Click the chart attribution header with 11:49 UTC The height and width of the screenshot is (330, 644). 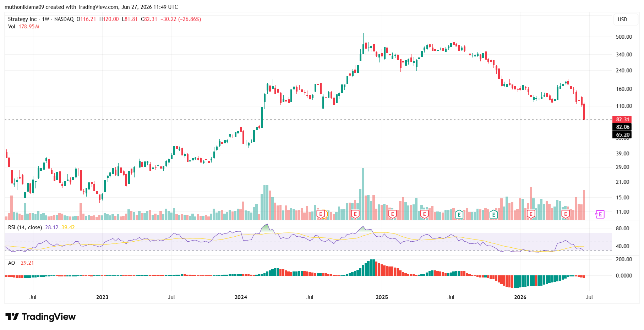pos(91,7)
